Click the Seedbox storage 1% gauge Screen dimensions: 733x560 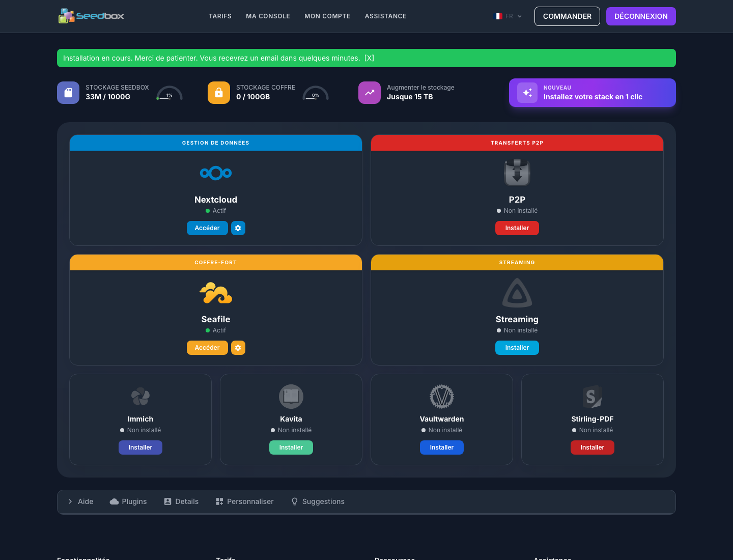170,93
